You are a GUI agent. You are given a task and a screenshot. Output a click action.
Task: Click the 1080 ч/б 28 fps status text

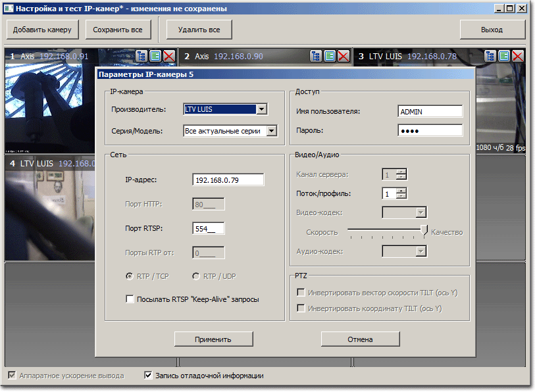tap(501, 147)
